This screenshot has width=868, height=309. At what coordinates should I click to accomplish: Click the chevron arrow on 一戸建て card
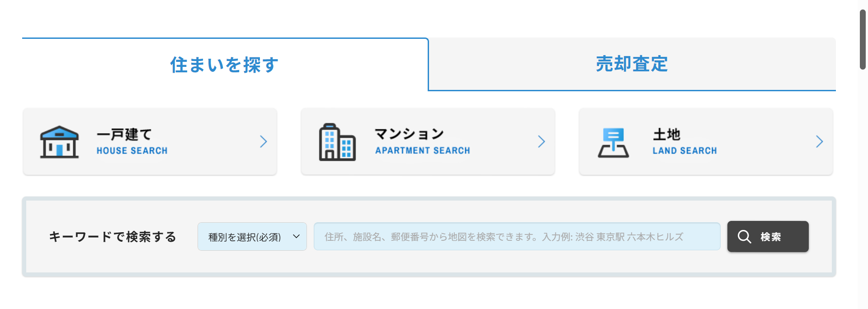[x=264, y=142]
